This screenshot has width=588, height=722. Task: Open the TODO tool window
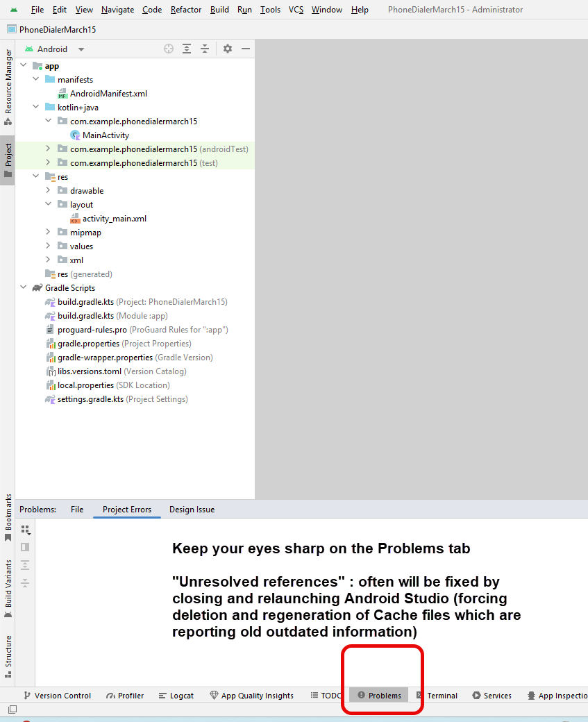tap(326, 696)
